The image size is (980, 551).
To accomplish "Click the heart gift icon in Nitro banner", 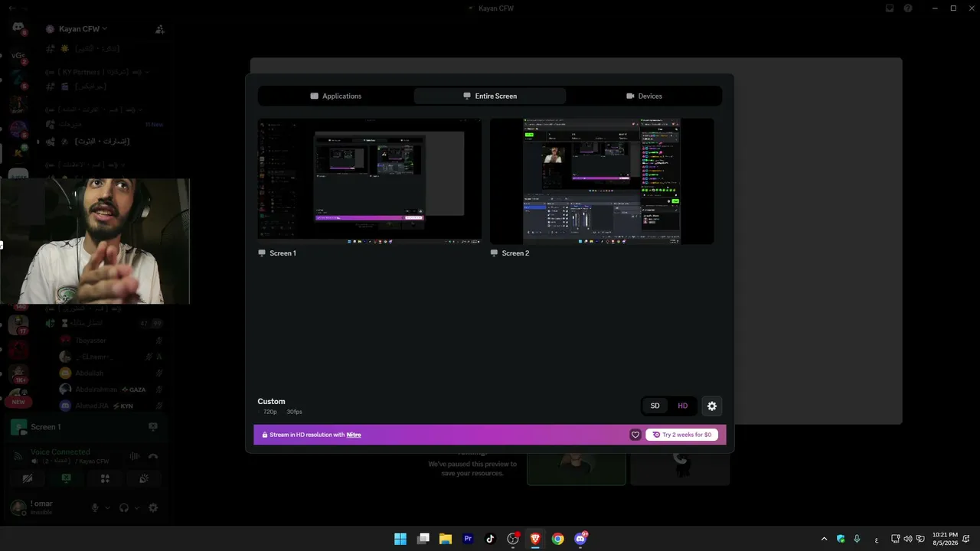I will click(x=635, y=435).
